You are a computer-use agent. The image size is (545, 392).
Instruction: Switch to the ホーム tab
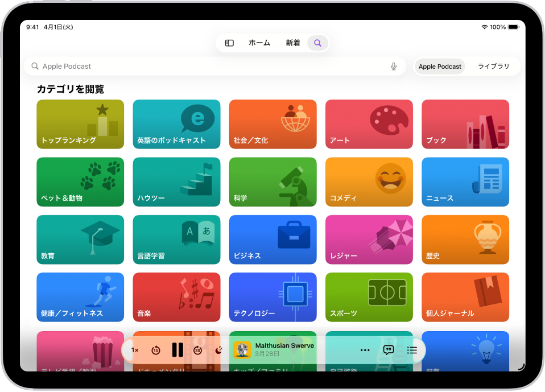(x=259, y=43)
